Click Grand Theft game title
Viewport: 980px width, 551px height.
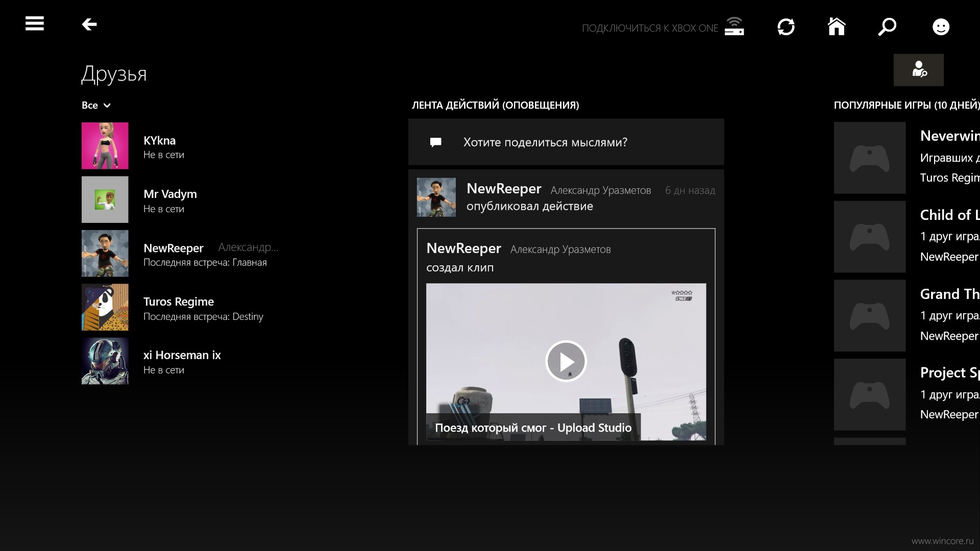[950, 294]
